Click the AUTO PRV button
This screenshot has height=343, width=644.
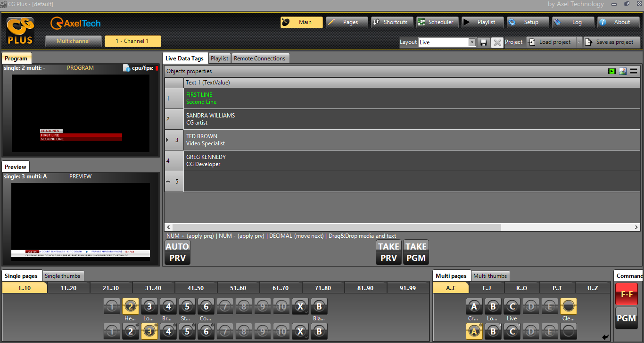point(177,252)
